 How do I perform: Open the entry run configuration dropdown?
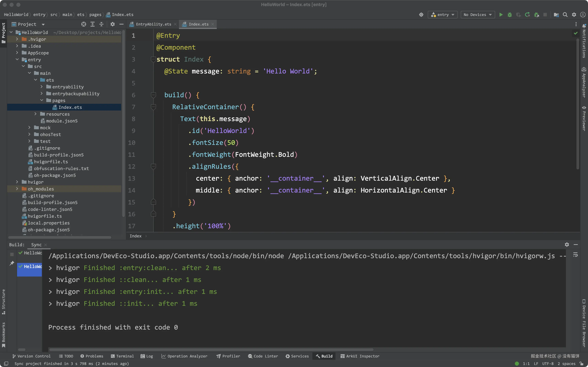coord(442,15)
